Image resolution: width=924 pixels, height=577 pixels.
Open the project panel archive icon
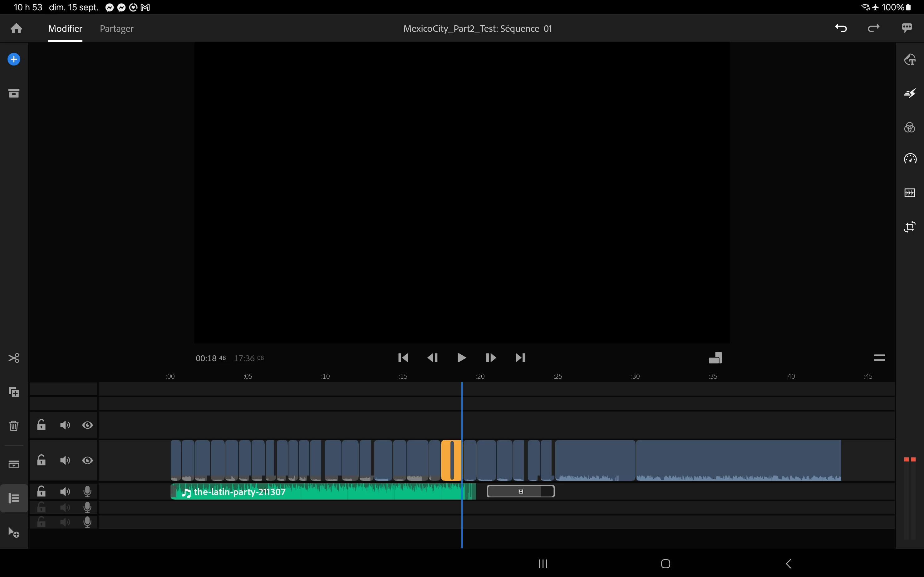point(14,93)
